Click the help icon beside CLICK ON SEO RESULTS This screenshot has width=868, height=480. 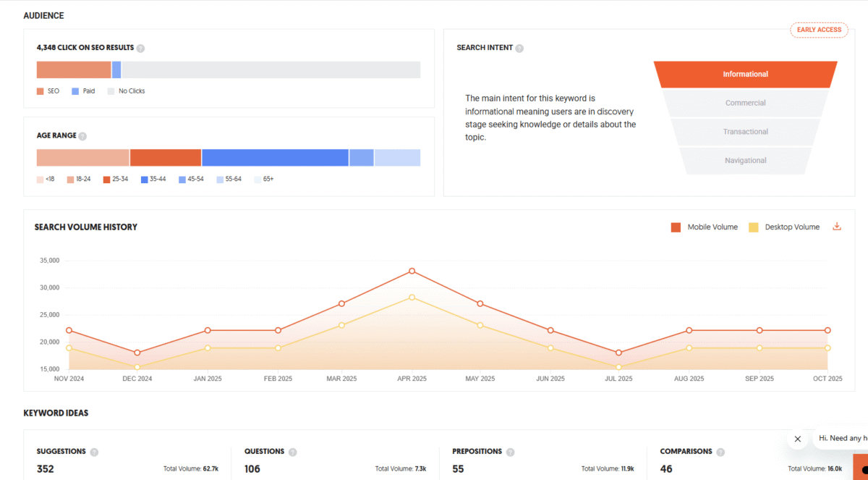[x=140, y=48]
